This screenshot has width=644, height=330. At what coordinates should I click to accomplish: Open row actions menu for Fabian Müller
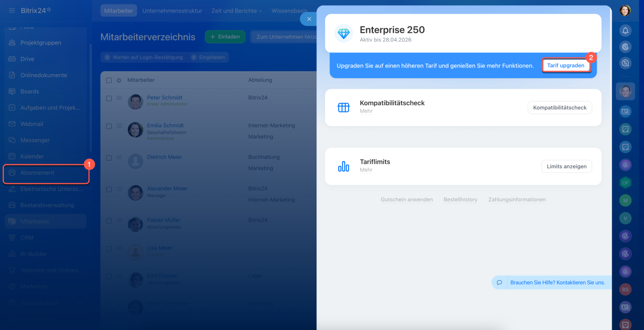coord(119,220)
